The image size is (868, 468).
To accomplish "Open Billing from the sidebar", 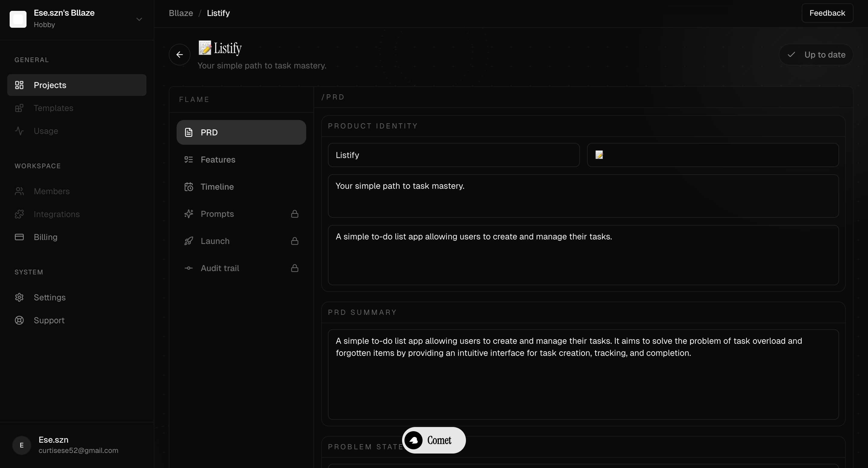I will pos(46,237).
